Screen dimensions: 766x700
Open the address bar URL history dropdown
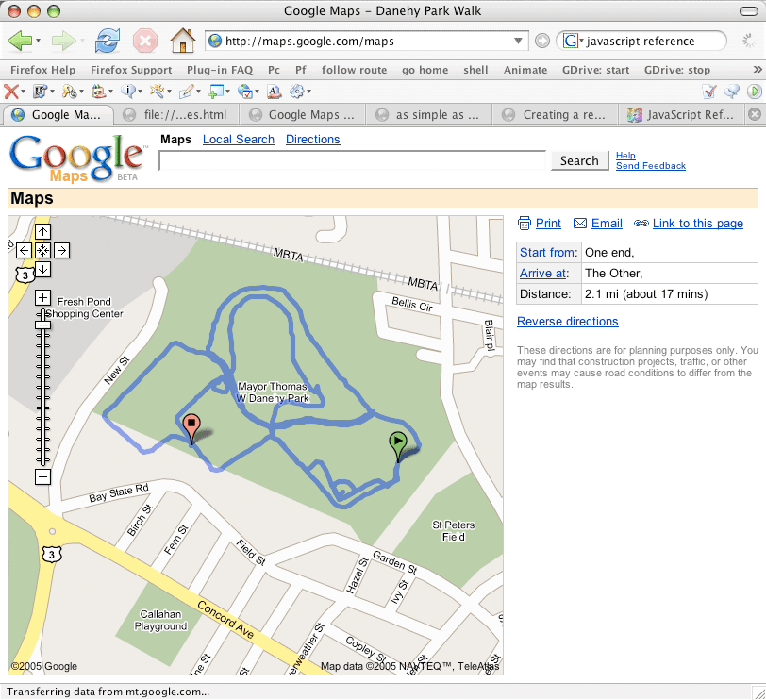pos(518,41)
